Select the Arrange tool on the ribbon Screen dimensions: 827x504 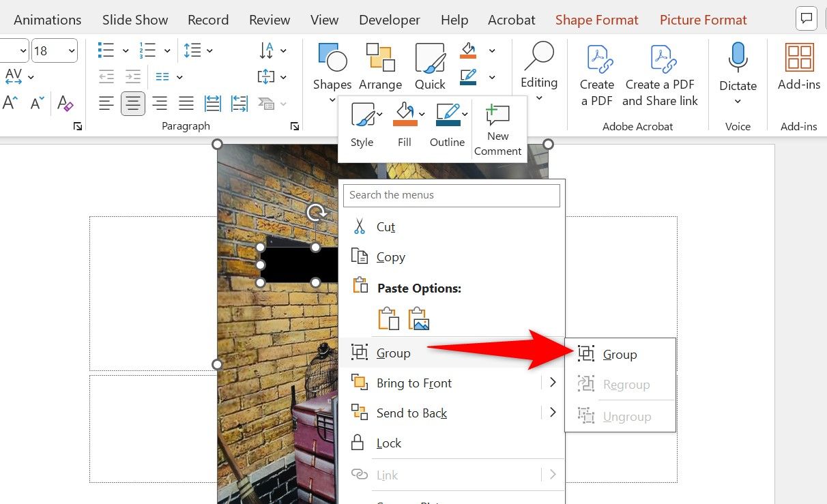click(380, 66)
